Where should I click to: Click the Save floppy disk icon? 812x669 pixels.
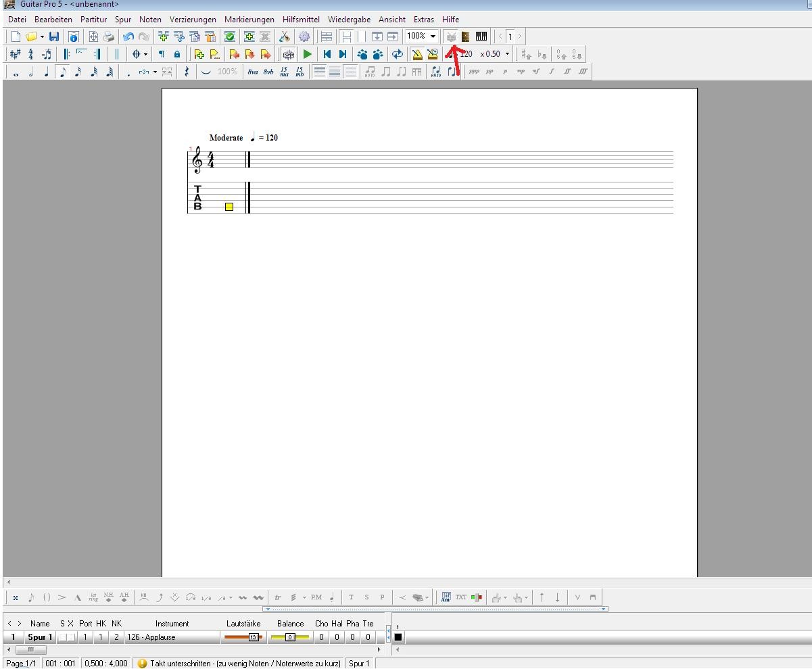coord(54,36)
